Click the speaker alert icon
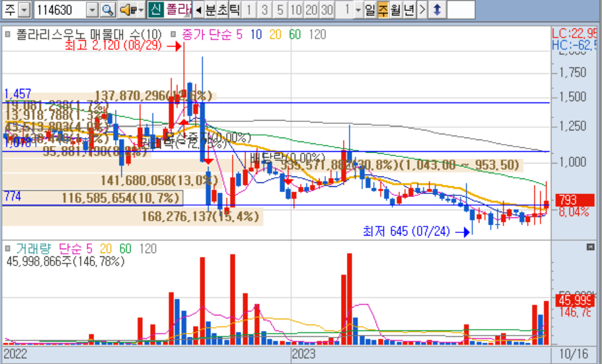The height and width of the screenshot is (364, 602). point(127,10)
